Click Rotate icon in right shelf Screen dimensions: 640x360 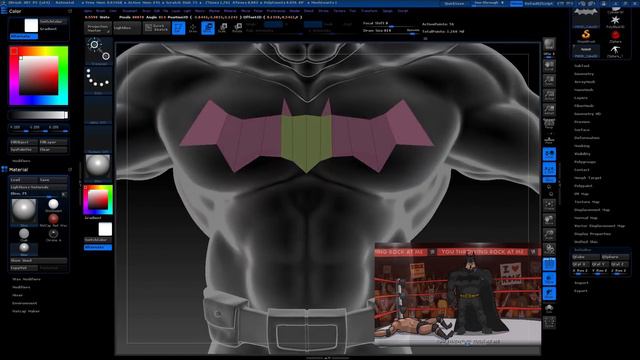click(549, 249)
